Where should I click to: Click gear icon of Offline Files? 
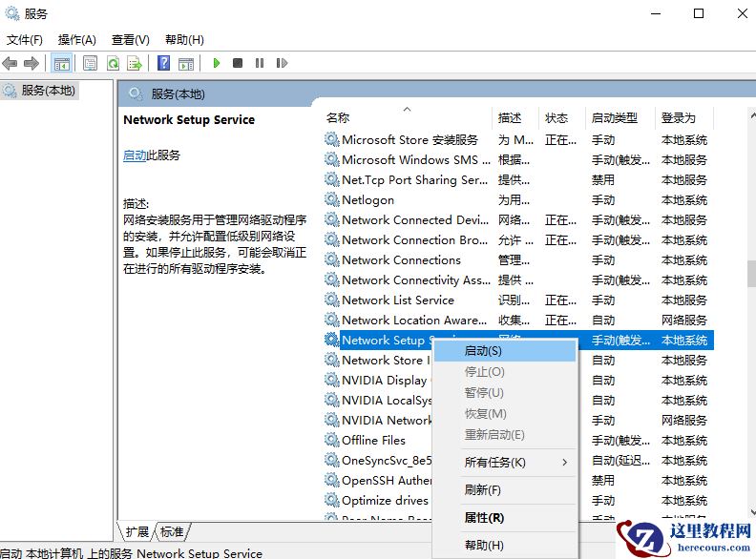332,440
